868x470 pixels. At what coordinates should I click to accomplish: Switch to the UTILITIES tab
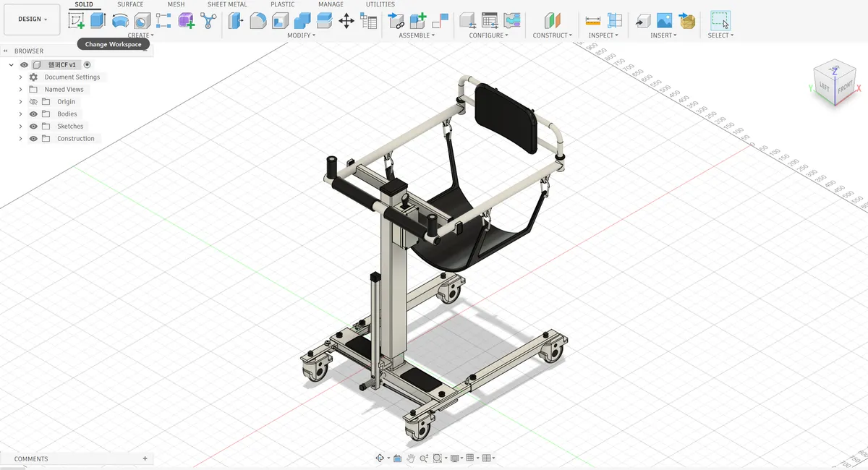coord(380,4)
